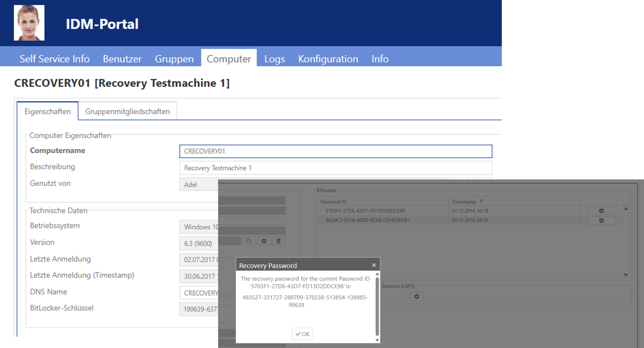Select the Eigenschaften tab

pyautogui.click(x=47, y=111)
